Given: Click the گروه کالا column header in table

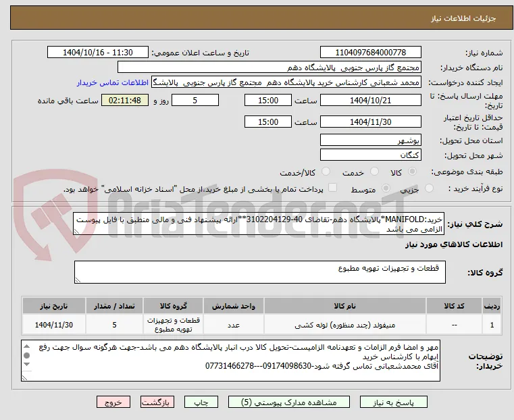Looking at the screenshot, I should [173, 306].
